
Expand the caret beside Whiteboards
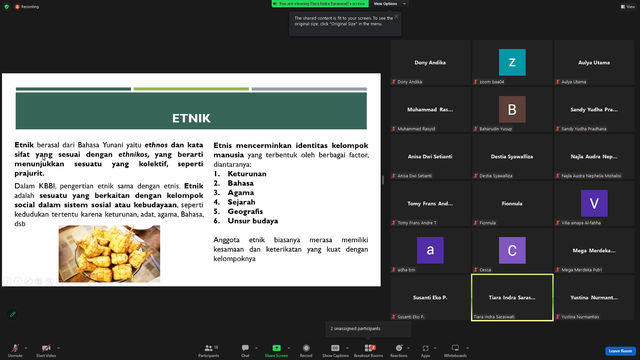468,348
